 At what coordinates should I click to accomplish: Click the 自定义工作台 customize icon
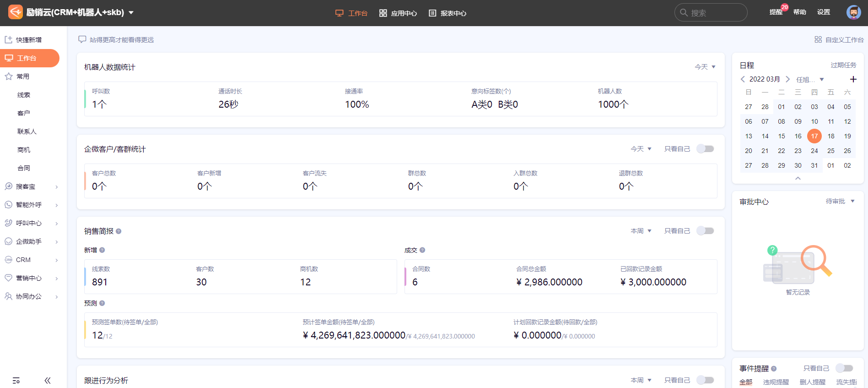(x=818, y=40)
